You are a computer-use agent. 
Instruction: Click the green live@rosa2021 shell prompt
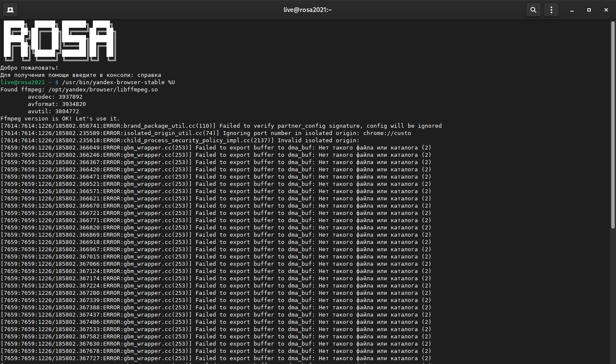[23, 82]
